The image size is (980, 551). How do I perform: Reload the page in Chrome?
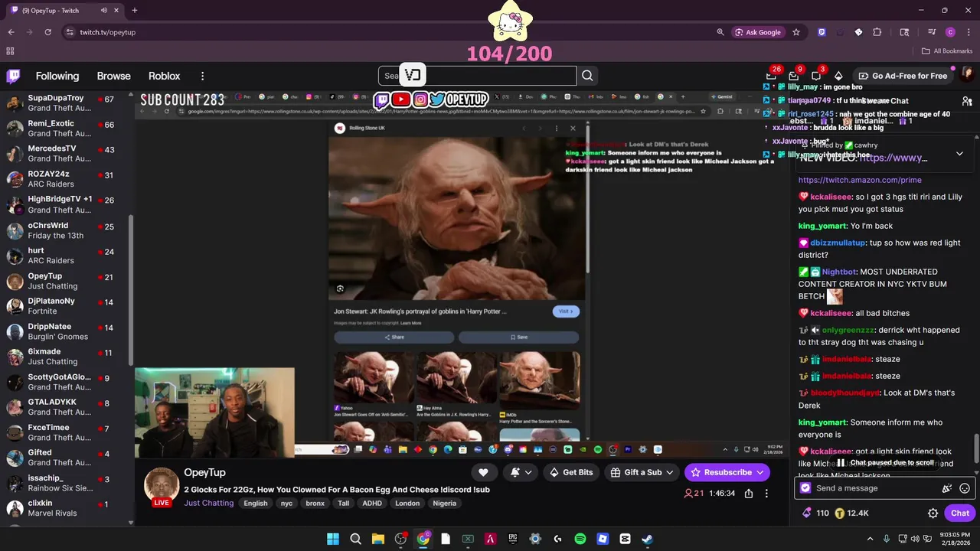tap(47, 32)
